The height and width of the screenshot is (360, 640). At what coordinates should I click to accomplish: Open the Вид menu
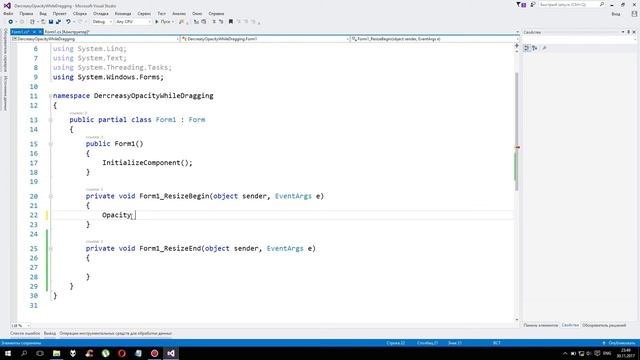coord(43,13)
